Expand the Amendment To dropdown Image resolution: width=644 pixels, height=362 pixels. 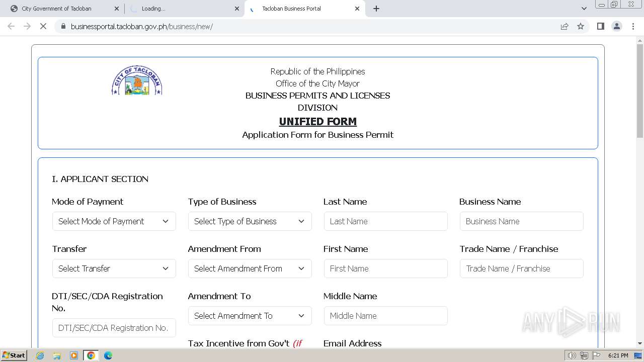(x=250, y=316)
